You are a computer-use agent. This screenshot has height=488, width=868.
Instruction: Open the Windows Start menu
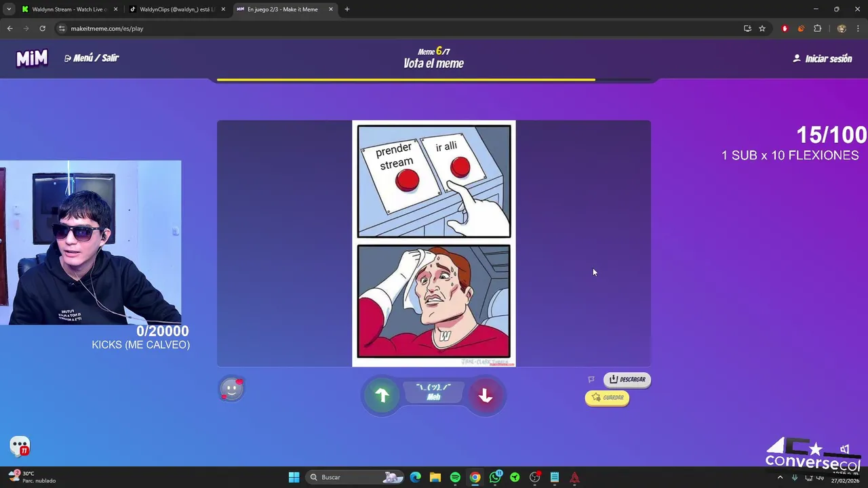click(294, 477)
